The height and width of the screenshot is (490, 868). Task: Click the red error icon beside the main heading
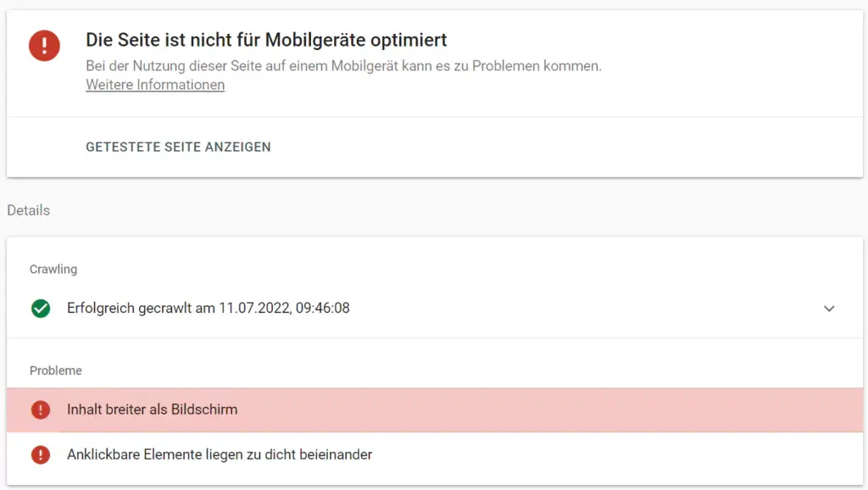(x=44, y=45)
